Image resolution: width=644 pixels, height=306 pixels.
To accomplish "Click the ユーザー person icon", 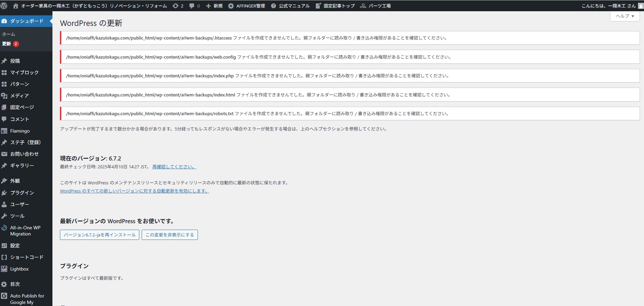I will coord(4,204).
